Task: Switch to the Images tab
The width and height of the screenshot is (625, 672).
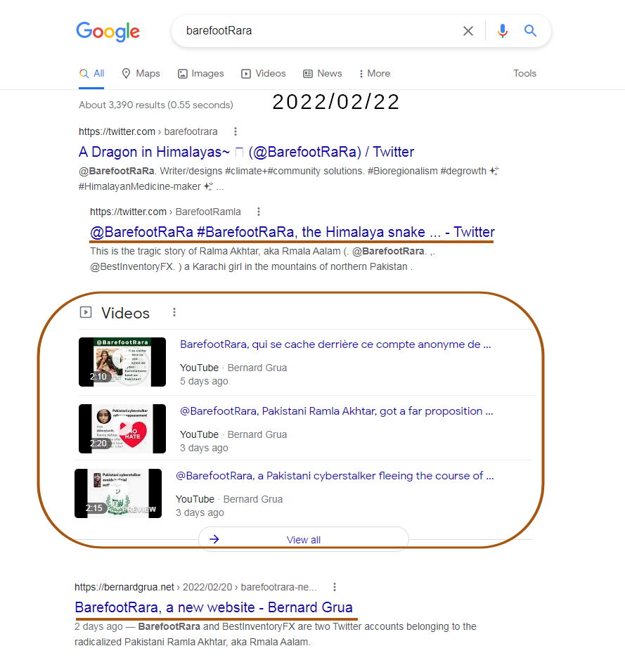Action: point(201,74)
